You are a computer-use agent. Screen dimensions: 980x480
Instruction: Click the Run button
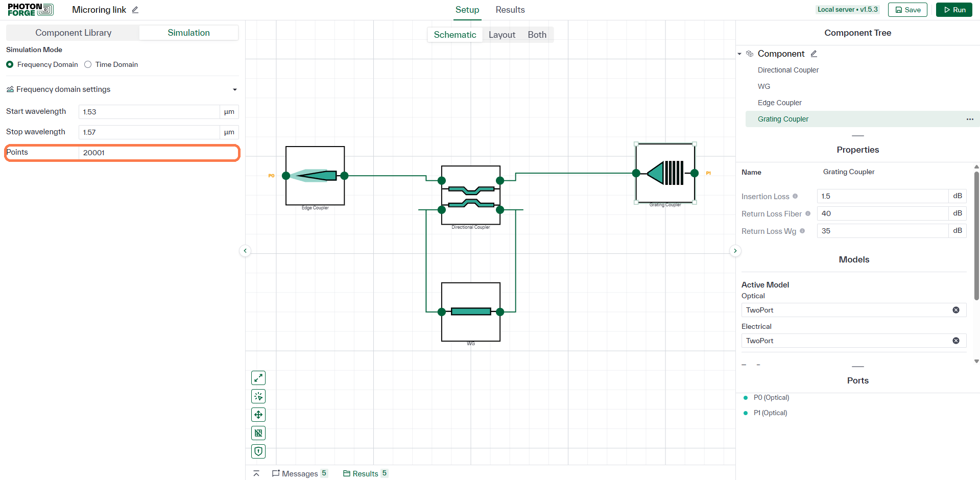pyautogui.click(x=954, y=10)
